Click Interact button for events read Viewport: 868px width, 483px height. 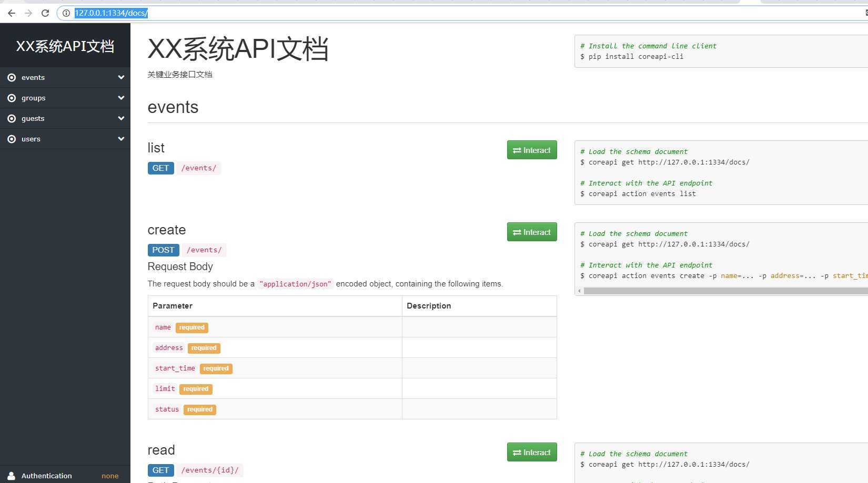coord(532,453)
